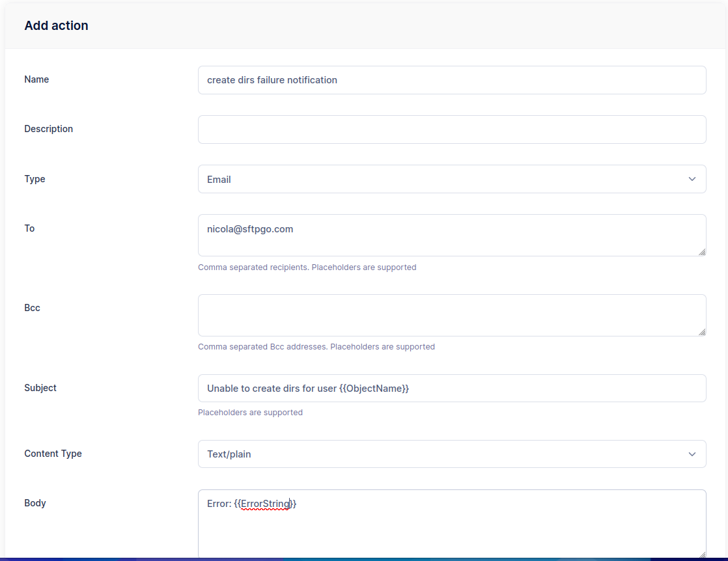This screenshot has height=561, width=728.
Task: Click the Content Type dropdown chevron icon
Action: pyautogui.click(x=692, y=454)
